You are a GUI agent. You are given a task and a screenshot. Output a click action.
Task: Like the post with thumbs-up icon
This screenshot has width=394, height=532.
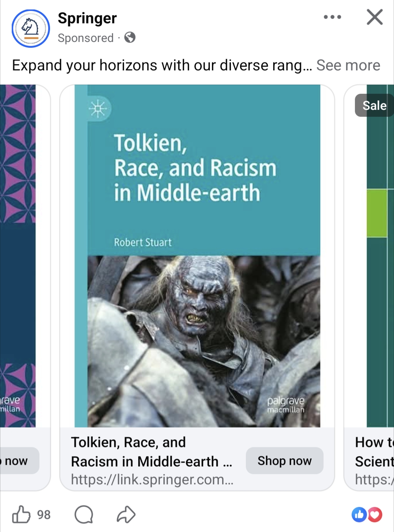coord(21,514)
